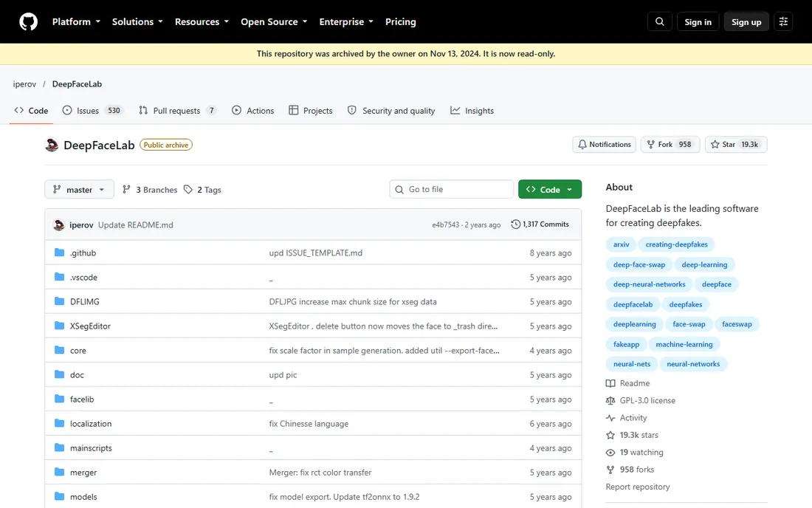Open the Report repository link

click(638, 487)
